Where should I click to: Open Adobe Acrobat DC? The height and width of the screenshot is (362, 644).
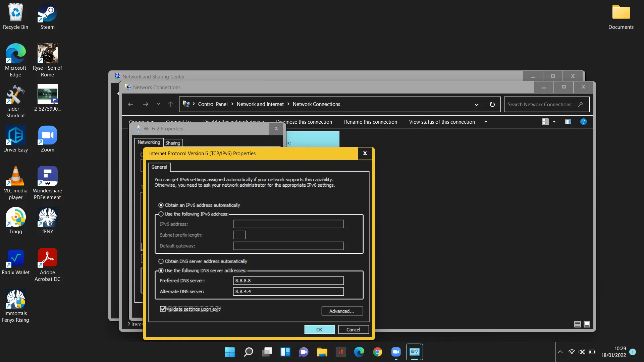47,264
